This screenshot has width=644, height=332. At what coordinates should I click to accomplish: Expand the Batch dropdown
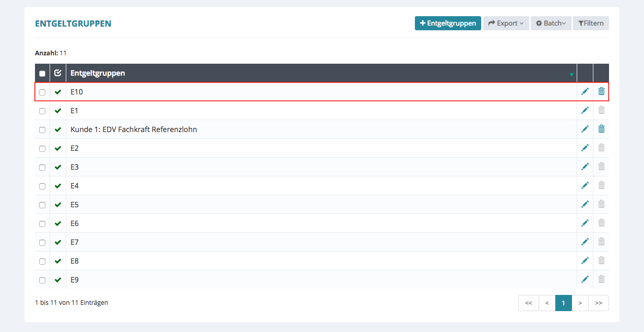tap(551, 23)
